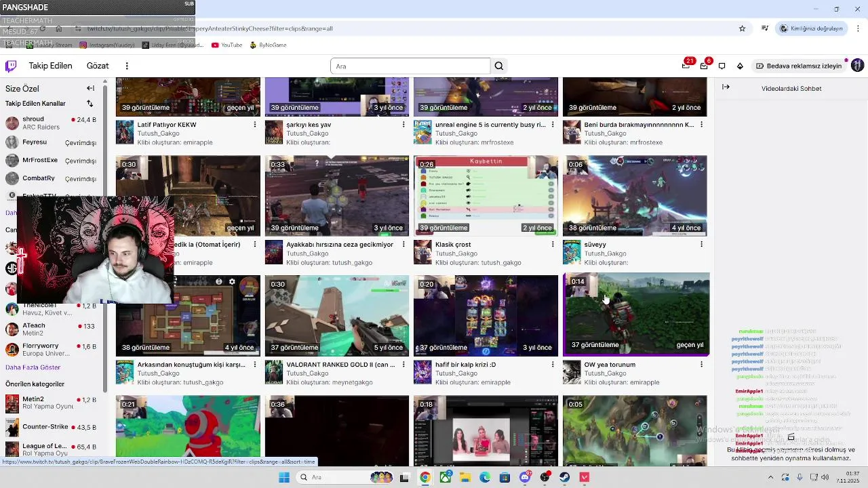Play the VALORANT RANKED GOLD II thumbnail
The height and width of the screenshot is (488, 868).
click(337, 316)
